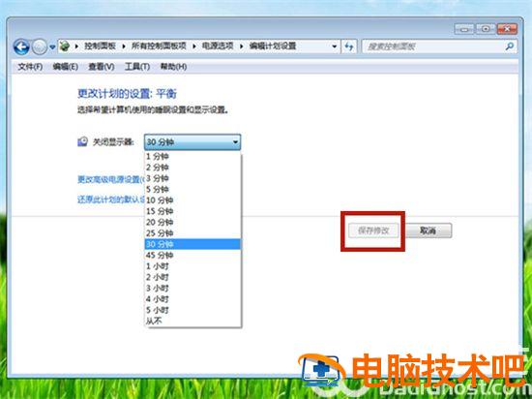Select 编辑计划设置 breadcrumb
532x399 pixels.
pyautogui.click(x=273, y=46)
